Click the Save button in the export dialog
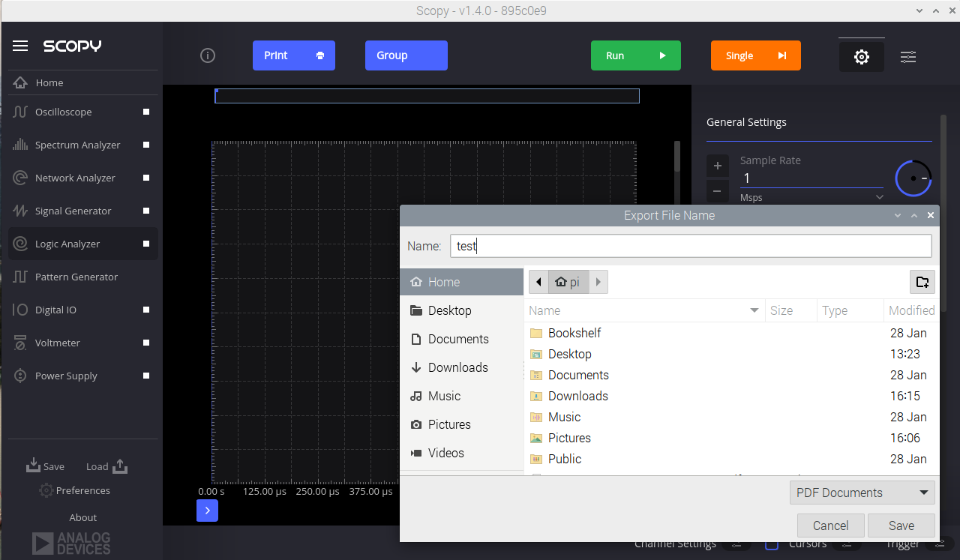 (901, 526)
